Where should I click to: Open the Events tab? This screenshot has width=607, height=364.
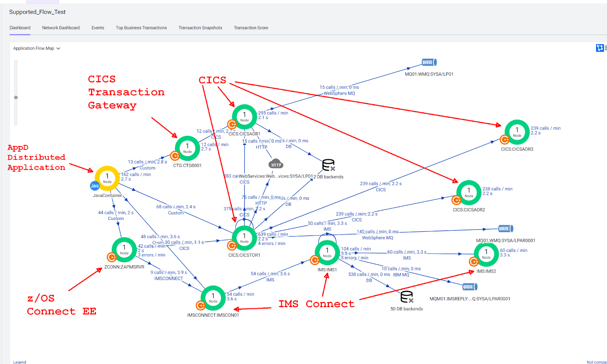[98, 28]
